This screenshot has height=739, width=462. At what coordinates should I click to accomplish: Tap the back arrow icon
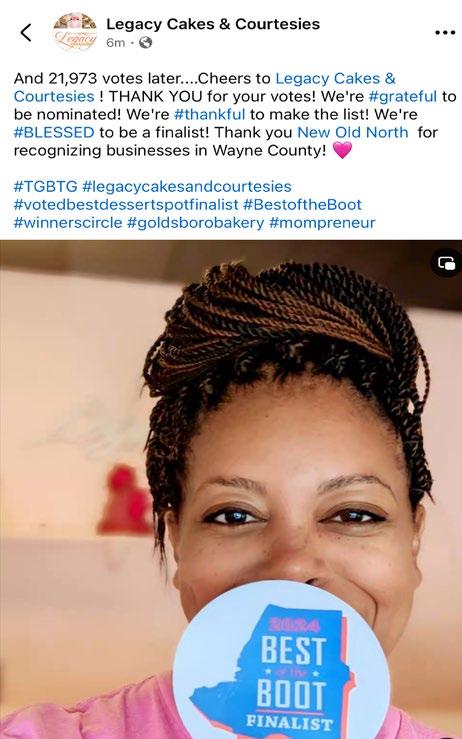click(26, 33)
